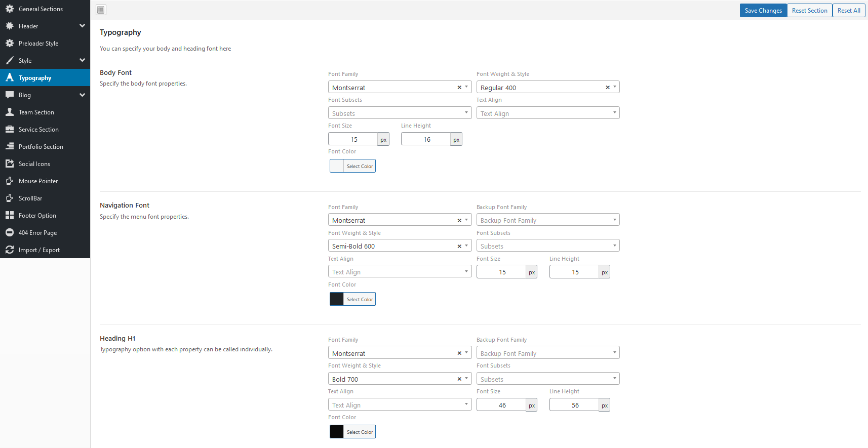868x448 pixels.
Task: Open Team Section settings
Action: (45, 112)
